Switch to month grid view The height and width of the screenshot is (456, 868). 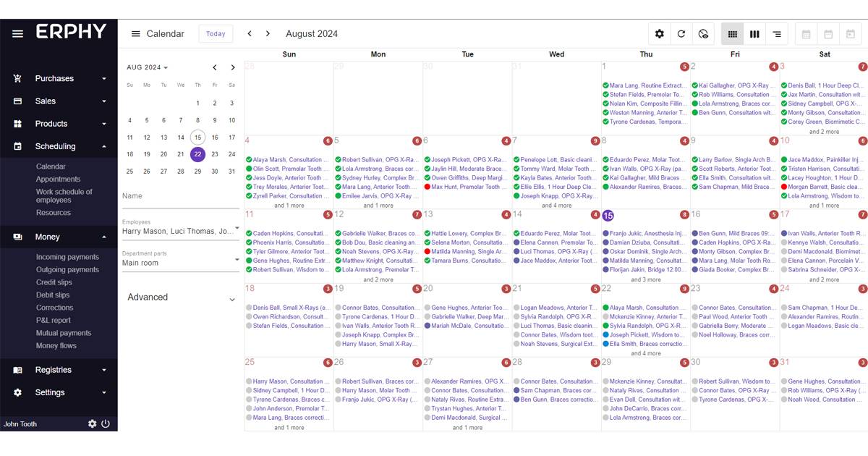pyautogui.click(x=732, y=34)
